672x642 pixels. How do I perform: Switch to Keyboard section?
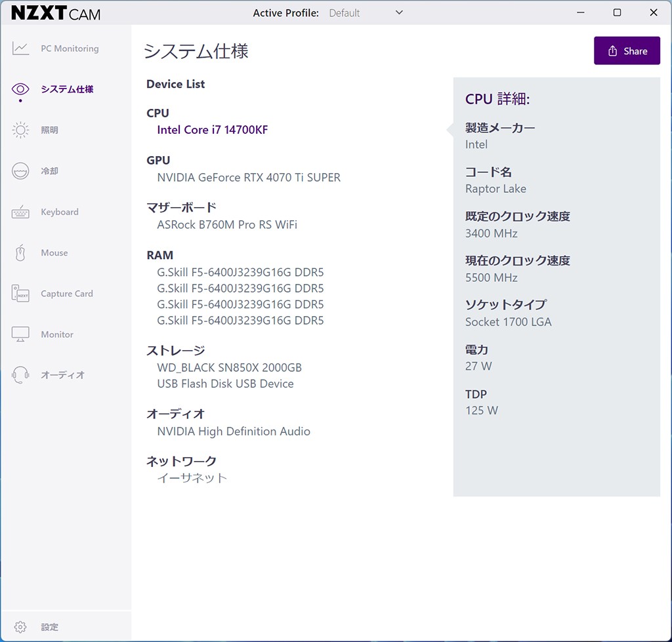click(x=60, y=212)
